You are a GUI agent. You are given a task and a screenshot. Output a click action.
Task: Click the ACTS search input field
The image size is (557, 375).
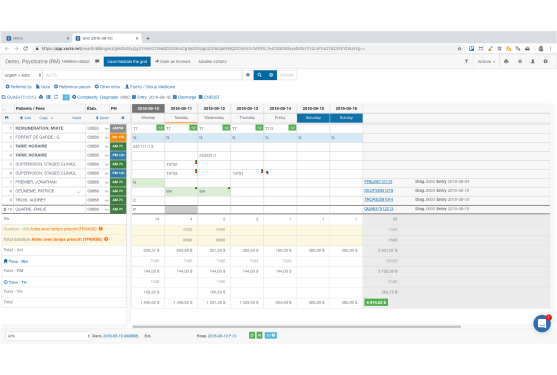(143, 75)
